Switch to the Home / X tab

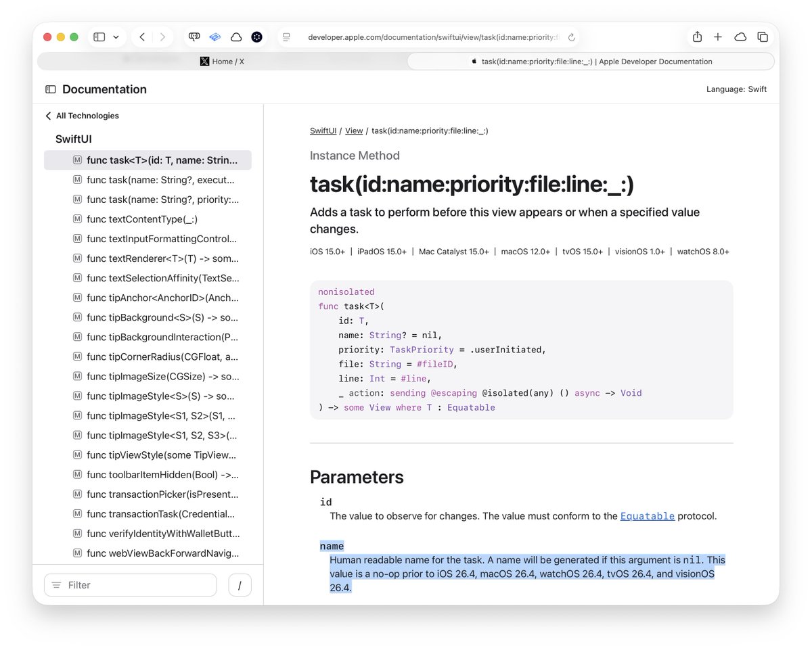coord(222,62)
